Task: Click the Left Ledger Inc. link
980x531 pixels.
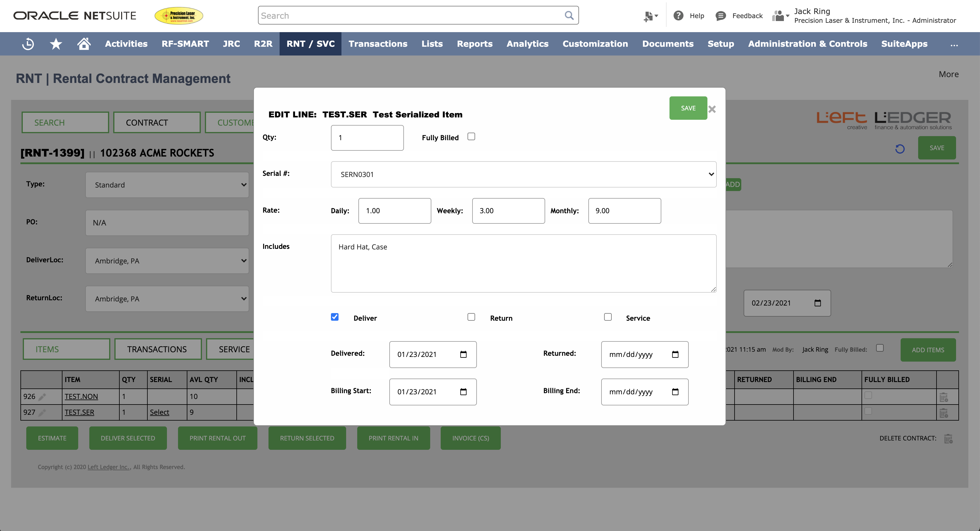Action: click(109, 467)
